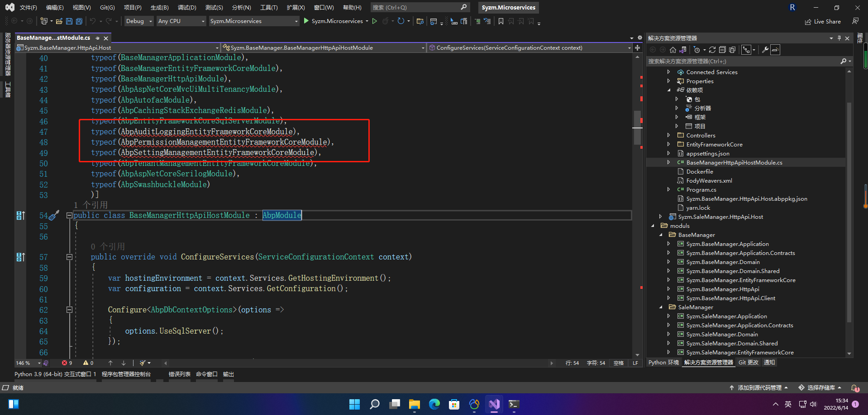The height and width of the screenshot is (415, 868).
Task: Open the Git(G) menu
Action: point(107,8)
